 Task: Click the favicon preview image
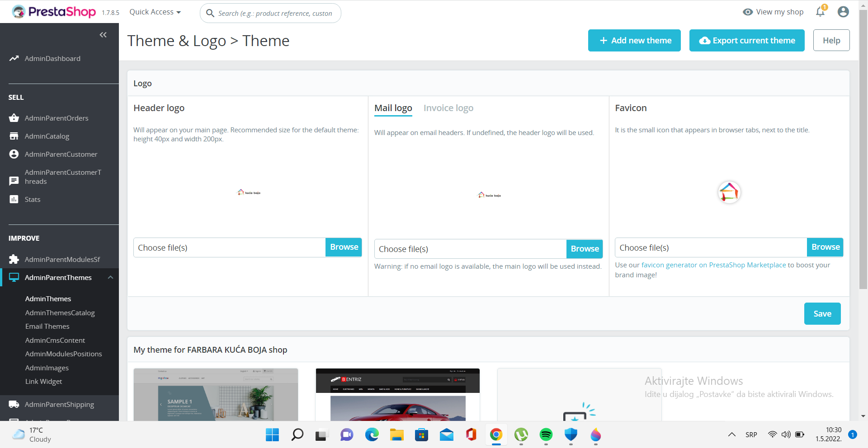pyautogui.click(x=729, y=192)
